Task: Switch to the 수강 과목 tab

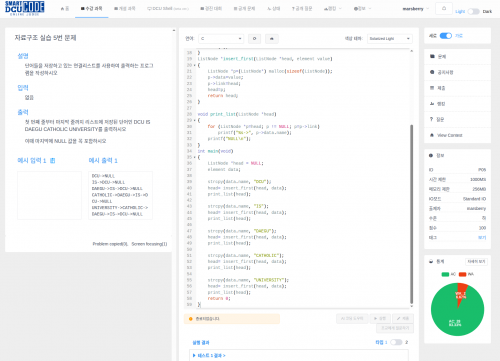Action: [92, 9]
